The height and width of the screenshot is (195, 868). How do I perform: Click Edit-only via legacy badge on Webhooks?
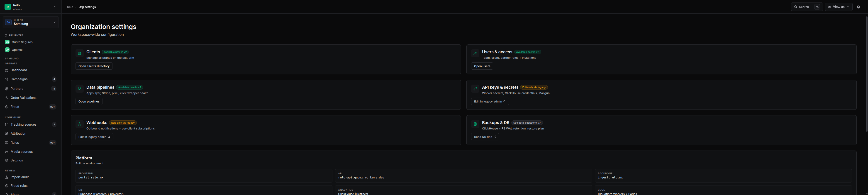click(x=123, y=123)
